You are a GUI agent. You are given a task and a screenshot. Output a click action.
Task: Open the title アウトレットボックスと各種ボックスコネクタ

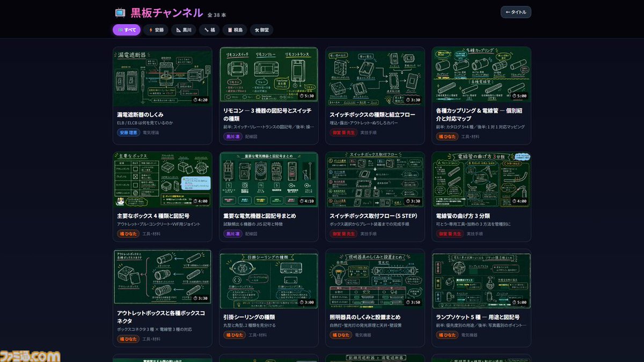click(x=160, y=316)
